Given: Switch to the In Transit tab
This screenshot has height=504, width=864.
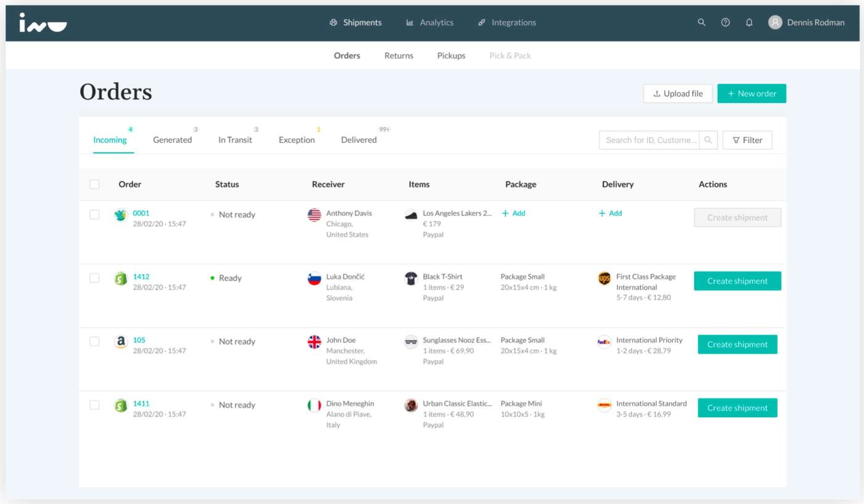Looking at the screenshot, I should pyautogui.click(x=235, y=140).
